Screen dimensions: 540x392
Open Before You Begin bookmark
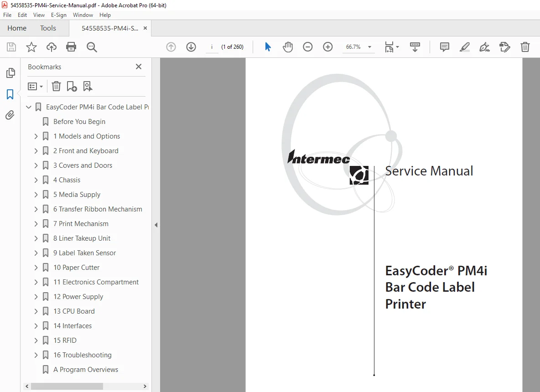(x=79, y=122)
